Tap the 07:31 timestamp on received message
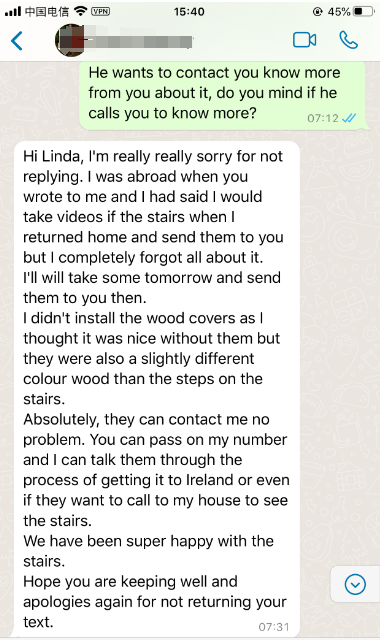 point(274,627)
